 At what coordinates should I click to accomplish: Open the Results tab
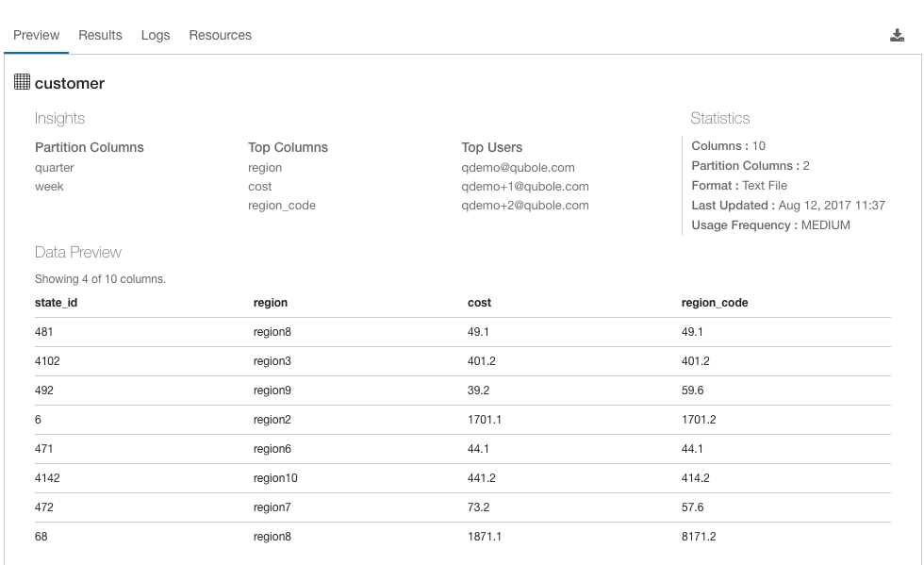click(100, 36)
